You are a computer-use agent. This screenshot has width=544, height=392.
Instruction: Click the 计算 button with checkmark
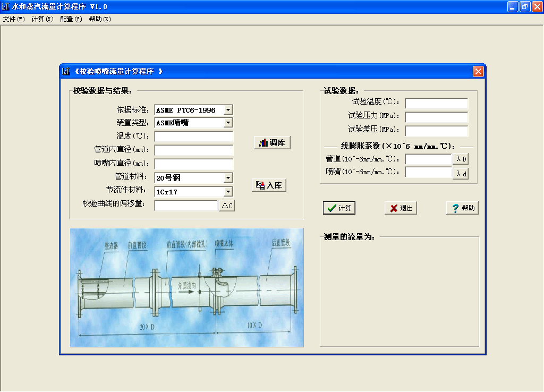(x=339, y=208)
